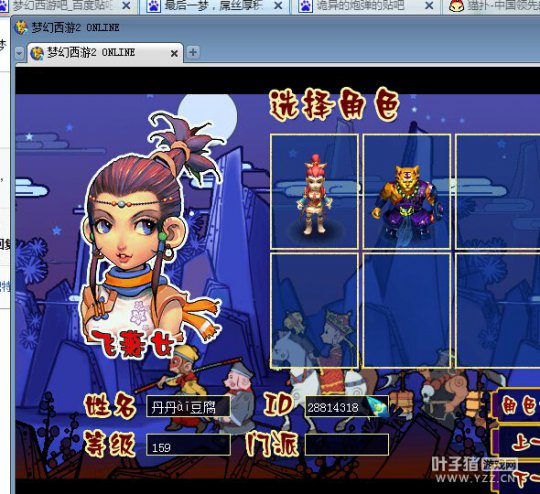Click the 选择角色 heading text
540x494 pixels.
tap(334, 105)
